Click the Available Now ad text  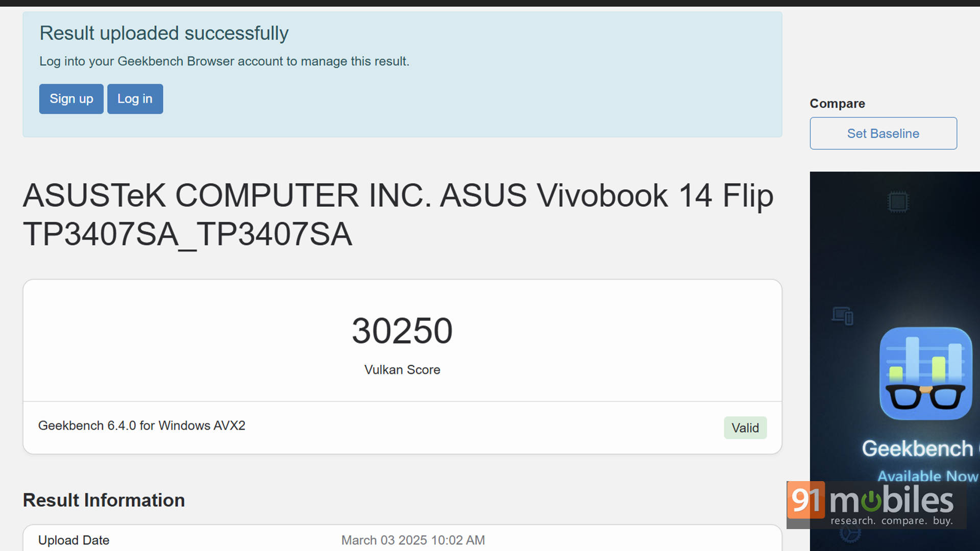tap(927, 476)
